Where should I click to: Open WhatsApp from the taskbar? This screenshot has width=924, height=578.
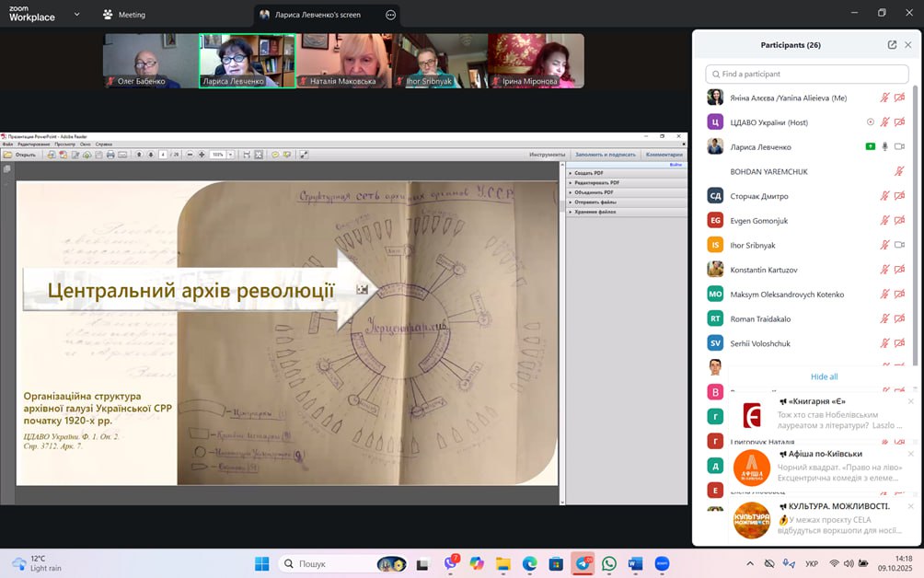(x=609, y=563)
